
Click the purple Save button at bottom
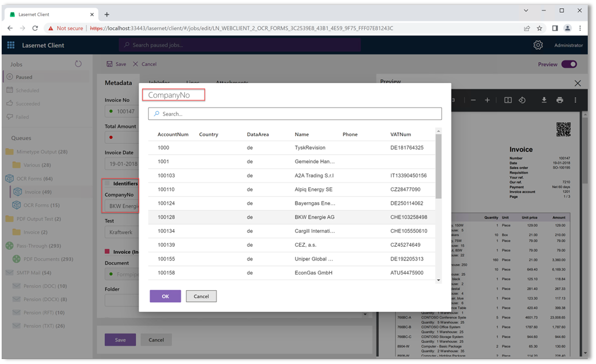tap(120, 340)
